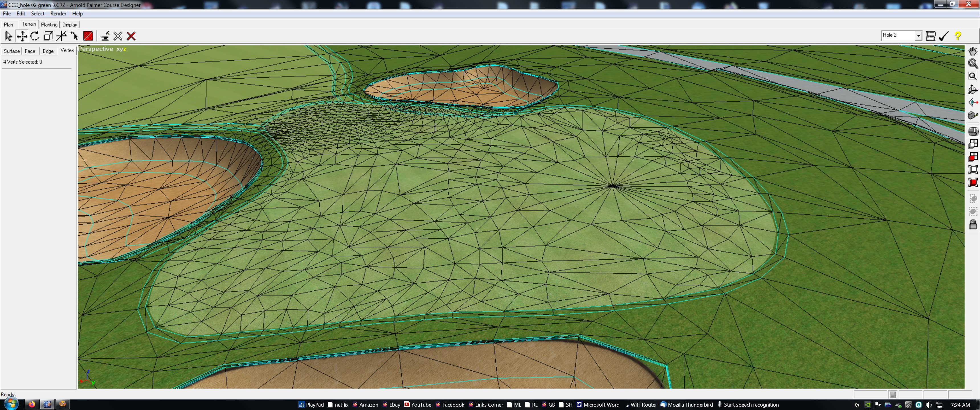This screenshot has height=410, width=980.
Task: Open the Select menu
Action: click(38, 14)
